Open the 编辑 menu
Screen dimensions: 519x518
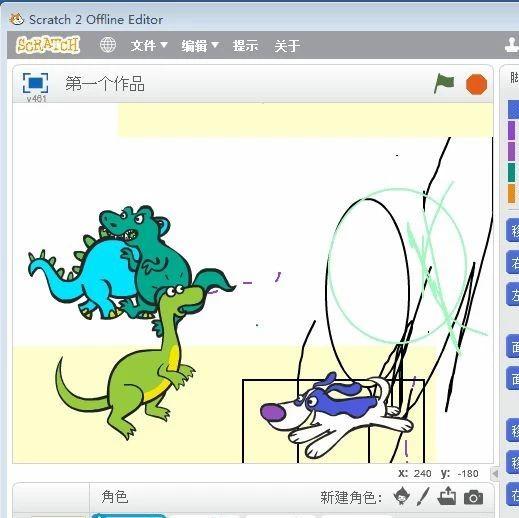[x=200, y=46]
